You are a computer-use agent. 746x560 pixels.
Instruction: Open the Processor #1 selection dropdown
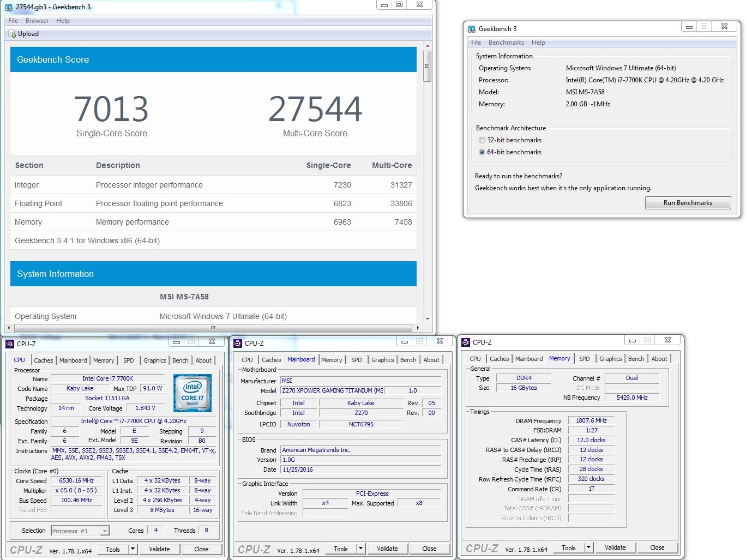coord(80,531)
